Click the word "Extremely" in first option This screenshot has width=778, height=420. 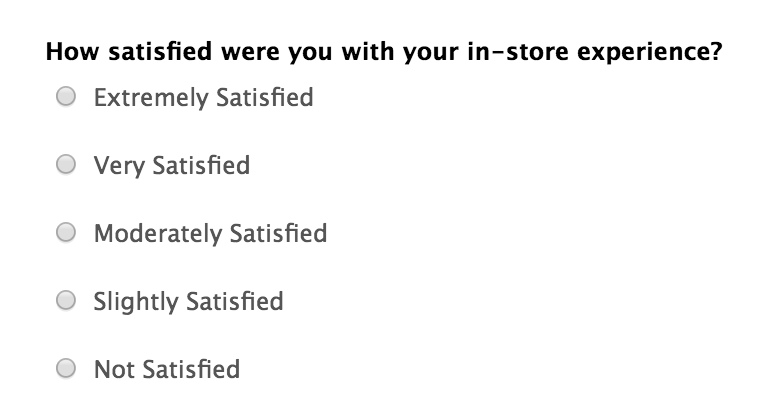[x=151, y=98]
